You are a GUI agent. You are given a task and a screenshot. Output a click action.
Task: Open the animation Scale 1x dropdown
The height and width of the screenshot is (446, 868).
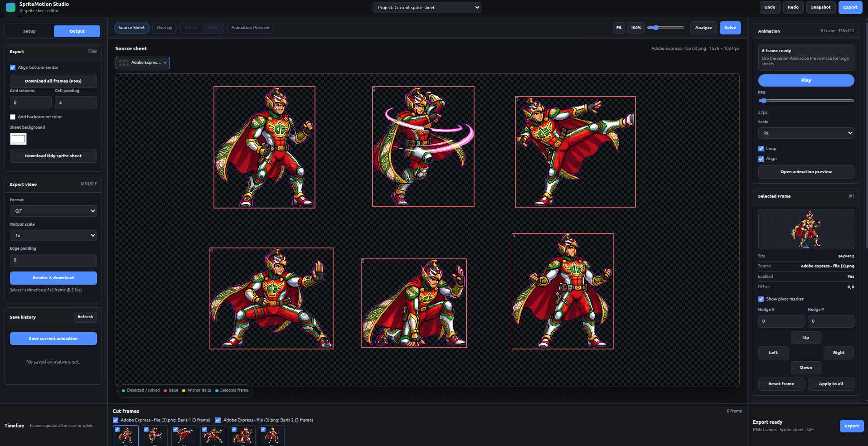(x=806, y=133)
